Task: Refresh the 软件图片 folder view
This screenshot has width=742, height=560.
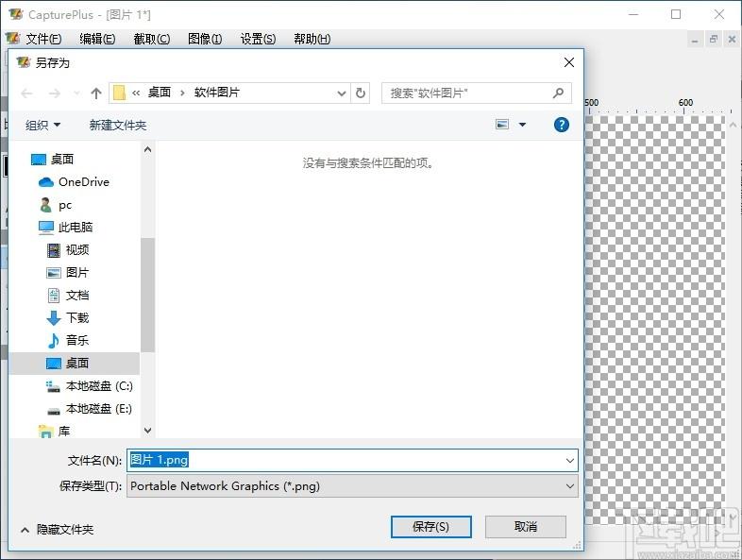Action: click(361, 93)
